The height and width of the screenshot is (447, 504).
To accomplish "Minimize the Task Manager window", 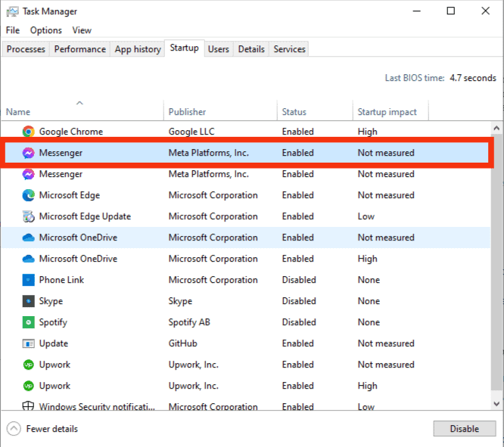I will click(416, 11).
